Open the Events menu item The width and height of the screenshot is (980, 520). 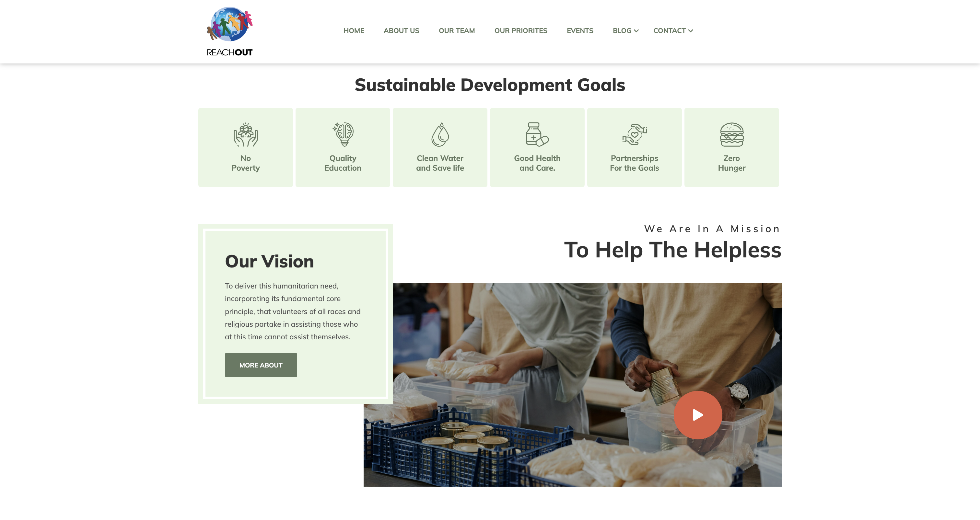point(580,31)
